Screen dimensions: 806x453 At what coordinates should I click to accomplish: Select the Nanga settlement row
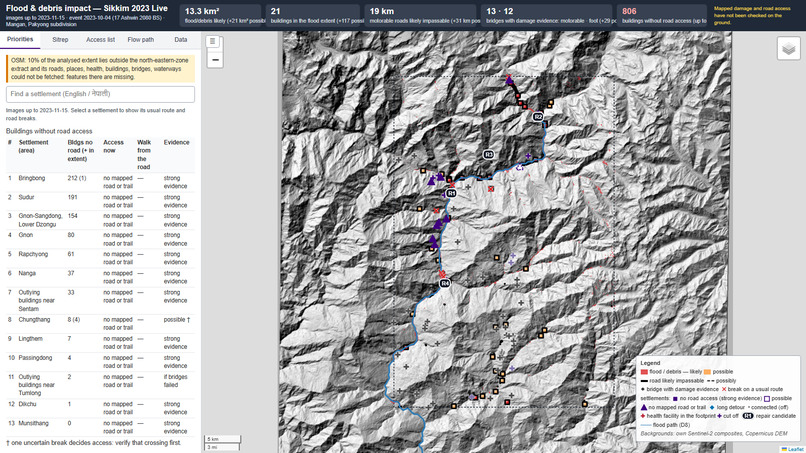coord(100,277)
